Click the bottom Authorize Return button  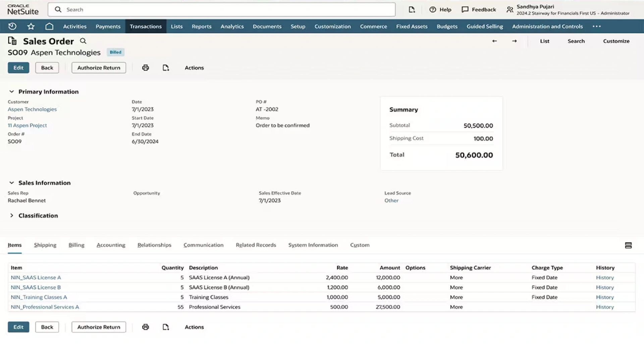click(99, 327)
